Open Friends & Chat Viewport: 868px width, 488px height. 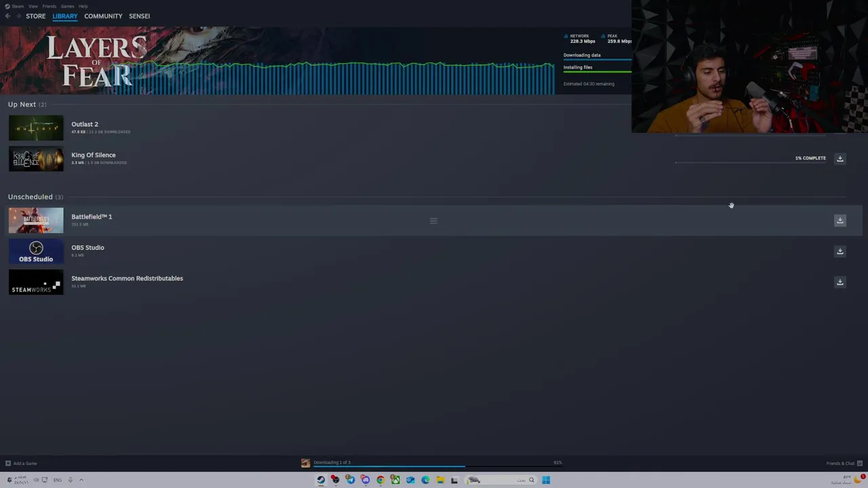coord(844,464)
